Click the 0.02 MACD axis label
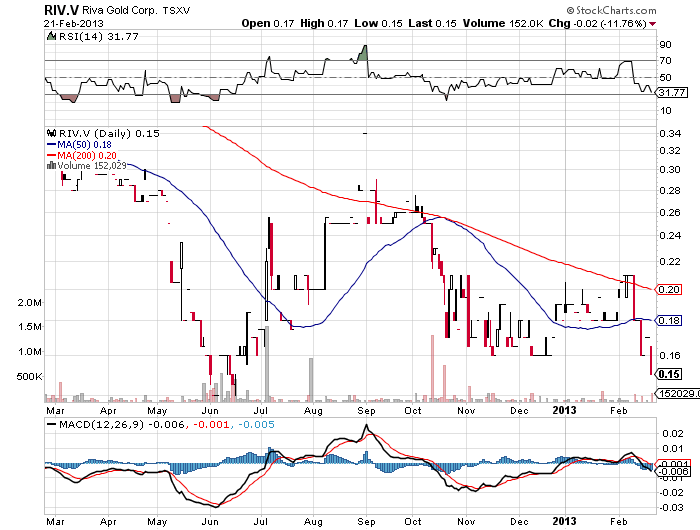 tap(673, 434)
